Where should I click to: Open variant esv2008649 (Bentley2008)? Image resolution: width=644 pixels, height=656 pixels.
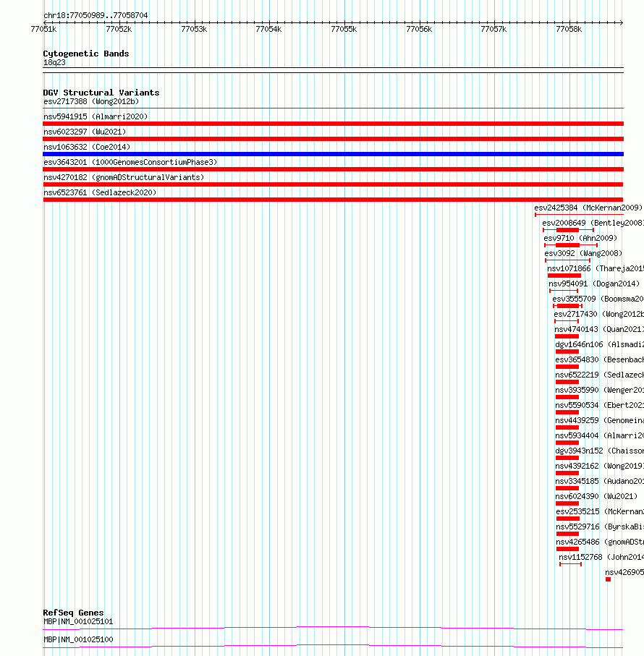[593, 223]
